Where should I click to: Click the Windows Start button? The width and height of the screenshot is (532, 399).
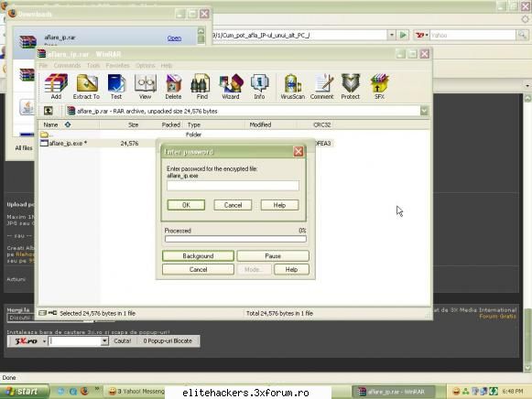click(22, 392)
